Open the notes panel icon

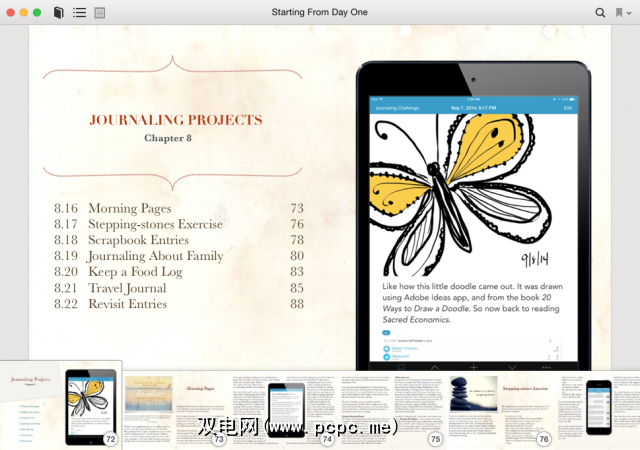(100, 13)
